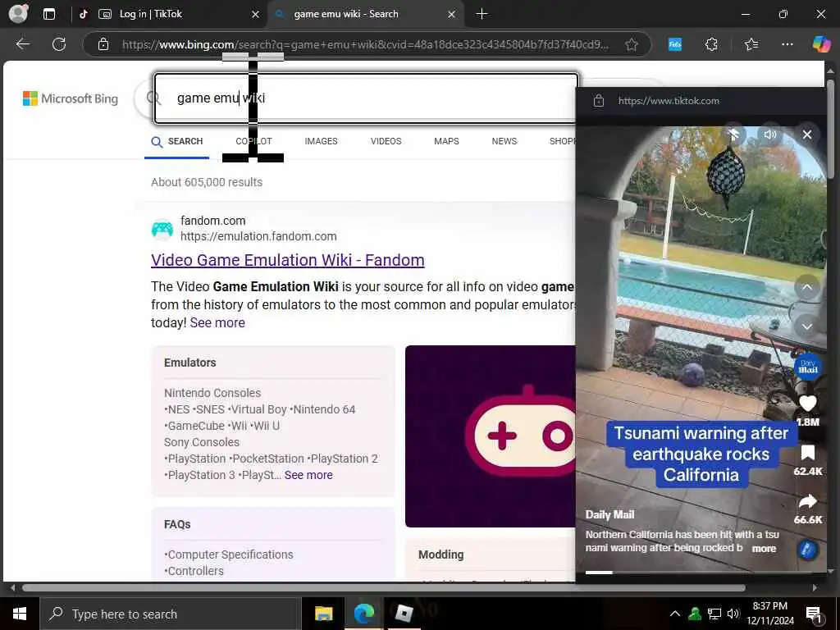Expand the video caption with more
This screenshot has width=840, height=630.
point(764,549)
